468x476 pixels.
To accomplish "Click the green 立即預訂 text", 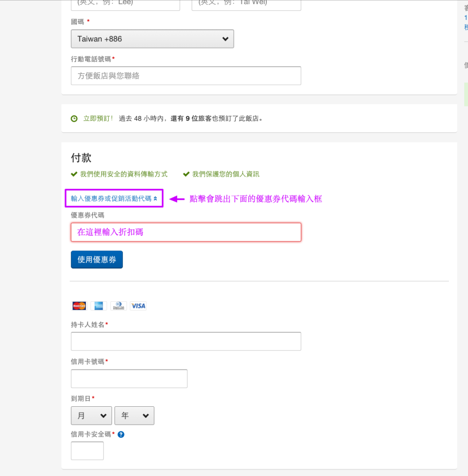I will [x=98, y=119].
